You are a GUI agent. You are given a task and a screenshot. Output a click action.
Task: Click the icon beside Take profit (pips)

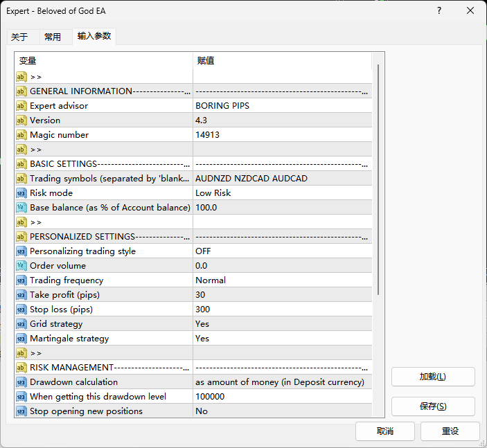21,295
